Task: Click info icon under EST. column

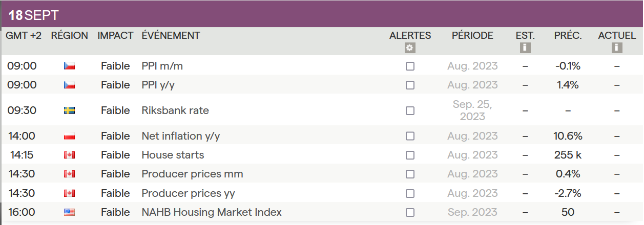Action: pyautogui.click(x=525, y=48)
